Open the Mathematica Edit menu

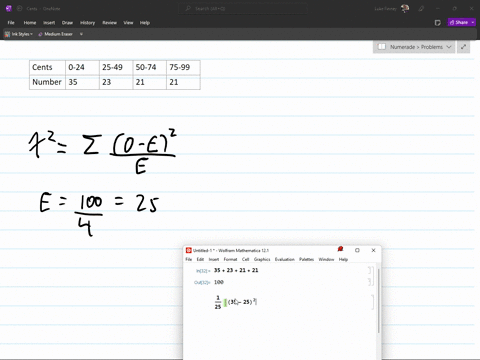pyautogui.click(x=200, y=259)
